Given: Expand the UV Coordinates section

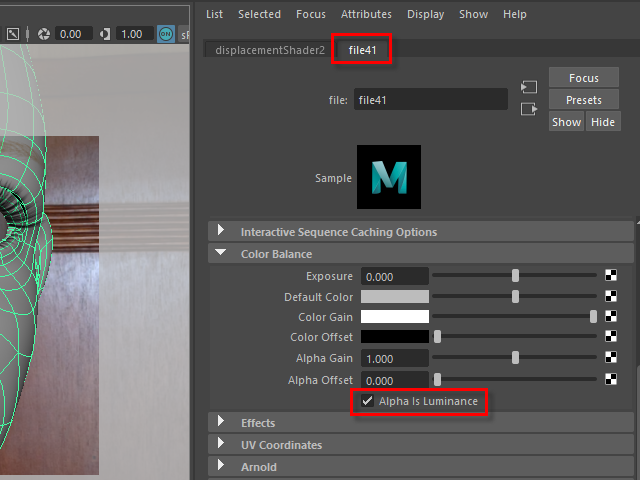Looking at the screenshot, I should coord(221,445).
